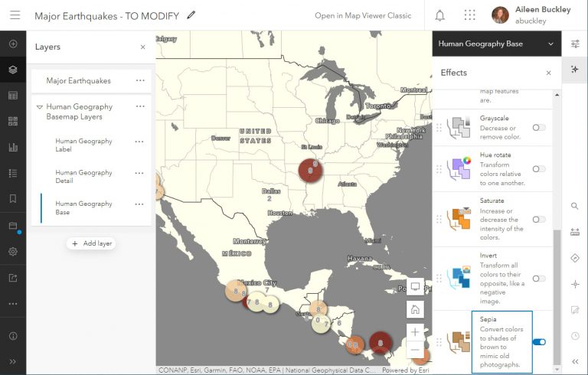Open the Effects sparkle icon in right toolbar

coord(575,70)
